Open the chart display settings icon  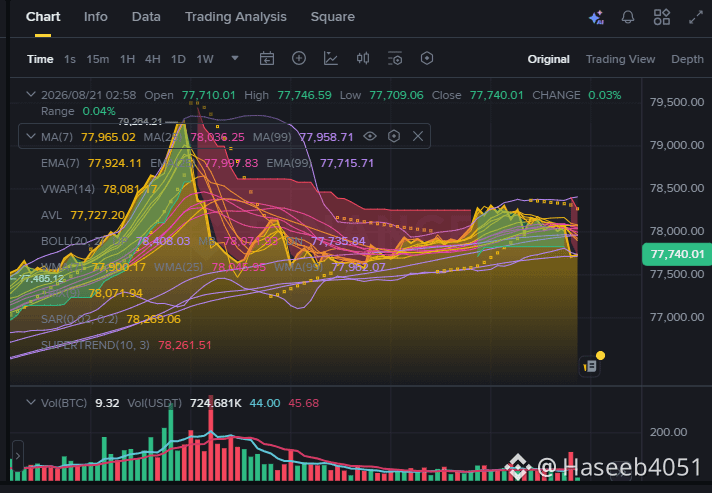pos(395,59)
